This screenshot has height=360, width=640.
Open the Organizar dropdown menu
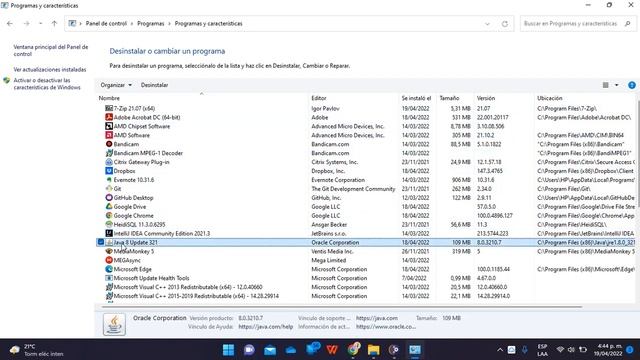[x=116, y=85]
